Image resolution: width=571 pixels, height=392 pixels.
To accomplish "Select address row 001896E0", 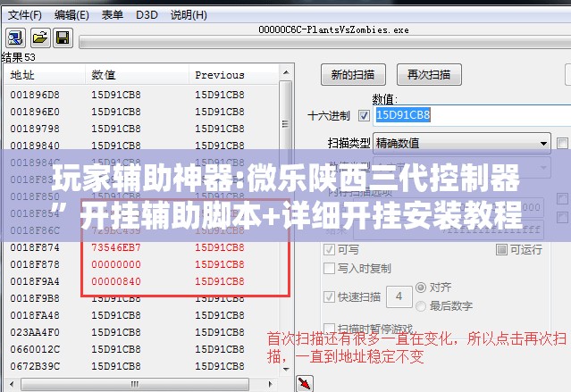I will pyautogui.click(x=141, y=112).
